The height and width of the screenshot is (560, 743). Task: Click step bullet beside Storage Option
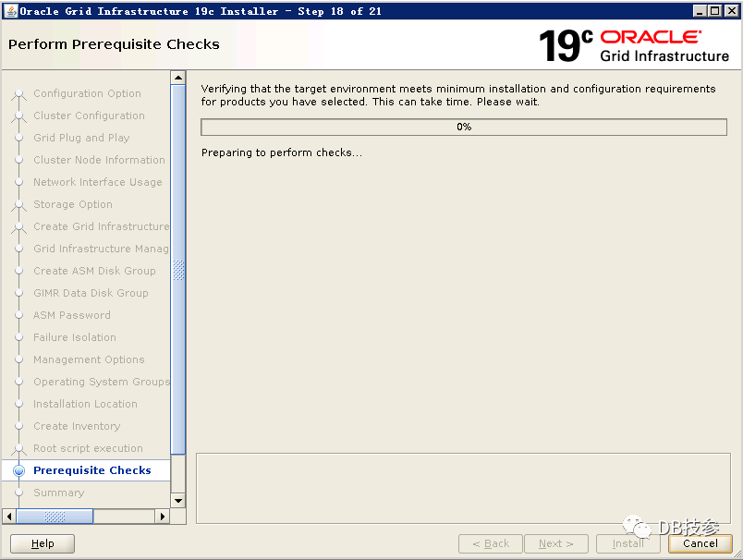pos(19,204)
